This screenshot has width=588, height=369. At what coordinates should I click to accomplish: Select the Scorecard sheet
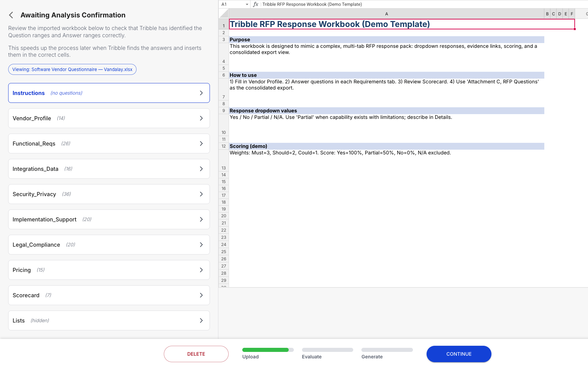click(x=109, y=295)
